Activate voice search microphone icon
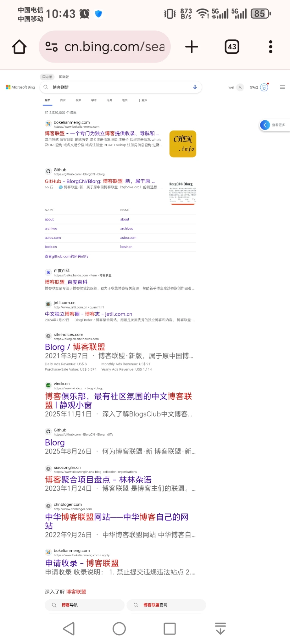 195,87
